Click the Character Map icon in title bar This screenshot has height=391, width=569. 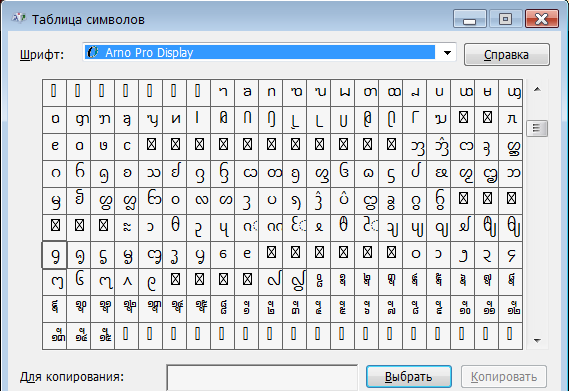(18, 18)
